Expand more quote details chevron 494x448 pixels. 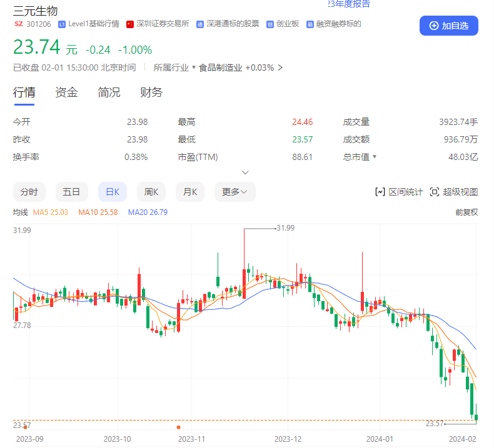pos(245,172)
